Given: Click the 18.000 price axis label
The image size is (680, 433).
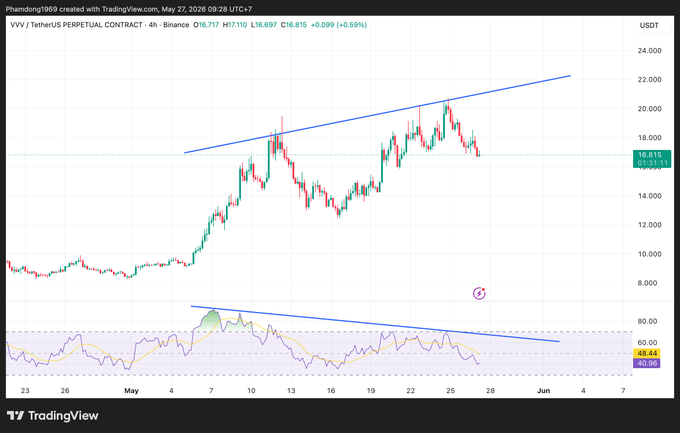Looking at the screenshot, I should tap(649, 138).
